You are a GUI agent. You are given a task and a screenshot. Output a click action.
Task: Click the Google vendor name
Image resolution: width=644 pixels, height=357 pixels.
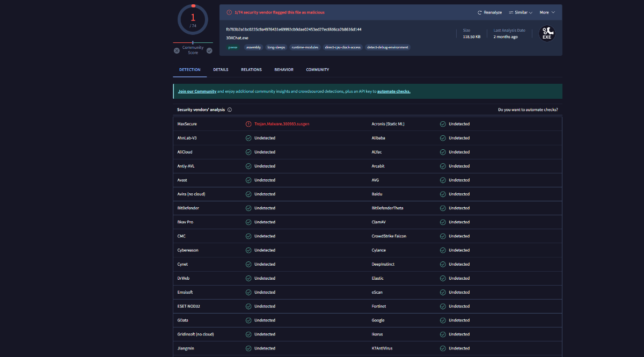378,320
